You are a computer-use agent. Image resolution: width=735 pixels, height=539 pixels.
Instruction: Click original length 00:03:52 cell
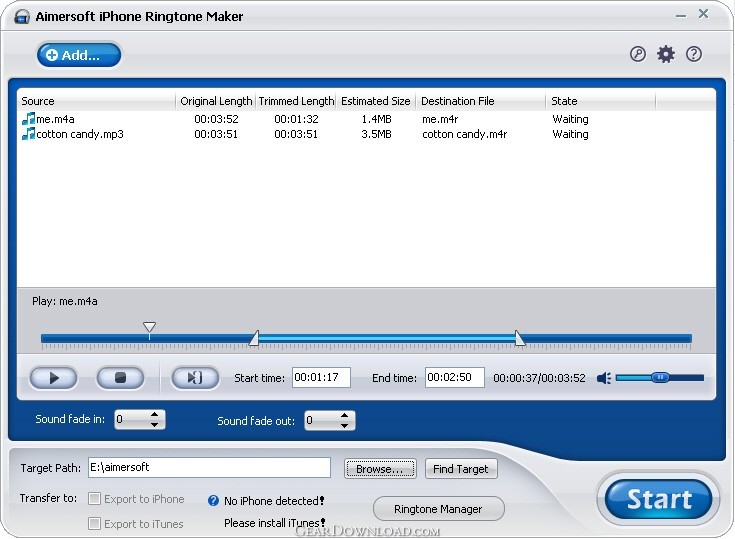click(216, 119)
